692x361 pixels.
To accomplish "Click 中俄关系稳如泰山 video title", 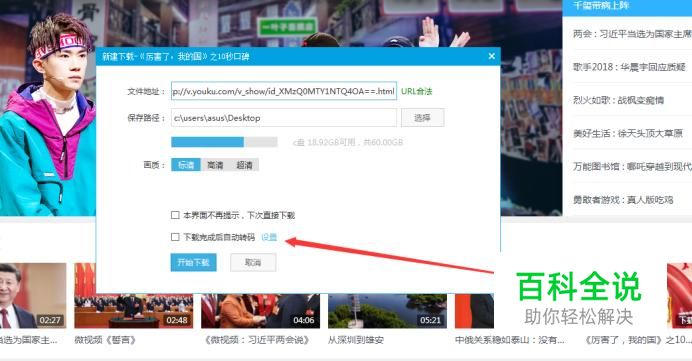I will (510, 340).
